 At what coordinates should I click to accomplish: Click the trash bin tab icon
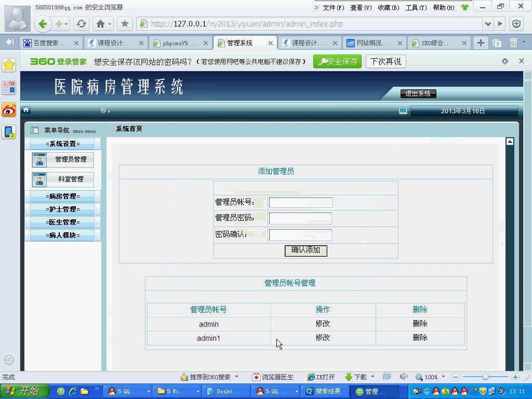coord(513,43)
